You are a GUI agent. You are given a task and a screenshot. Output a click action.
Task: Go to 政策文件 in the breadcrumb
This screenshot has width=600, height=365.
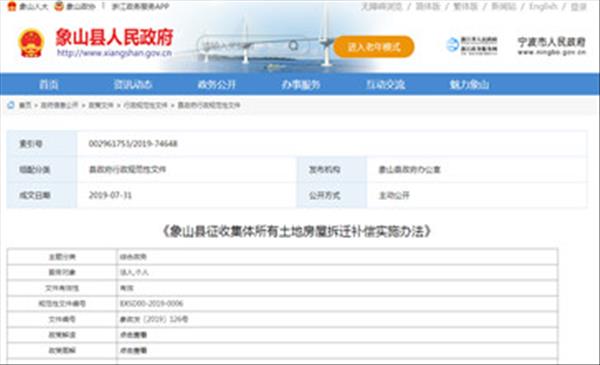coord(101,105)
